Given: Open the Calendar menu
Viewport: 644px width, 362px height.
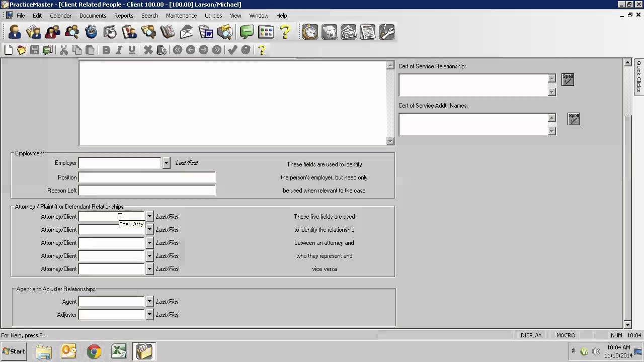Looking at the screenshot, I should tap(60, 16).
